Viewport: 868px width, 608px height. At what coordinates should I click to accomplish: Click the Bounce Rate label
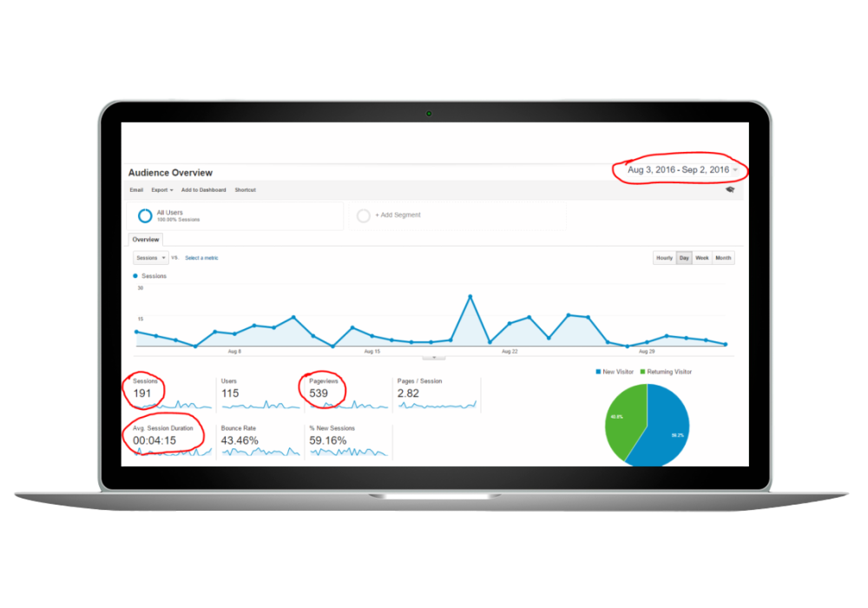(239, 428)
